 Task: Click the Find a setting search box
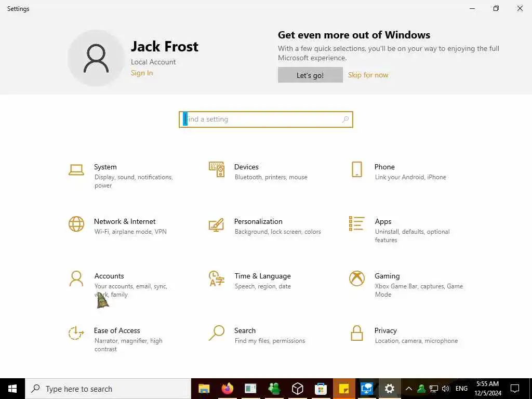click(x=266, y=119)
